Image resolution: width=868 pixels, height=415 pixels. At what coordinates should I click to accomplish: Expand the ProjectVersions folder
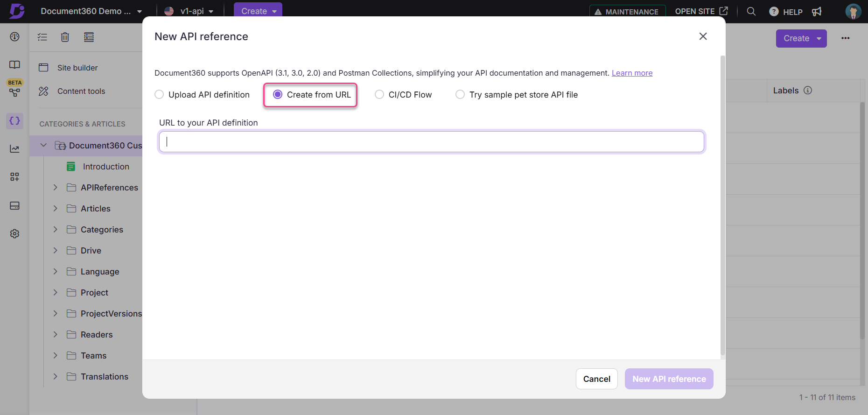pos(55,314)
